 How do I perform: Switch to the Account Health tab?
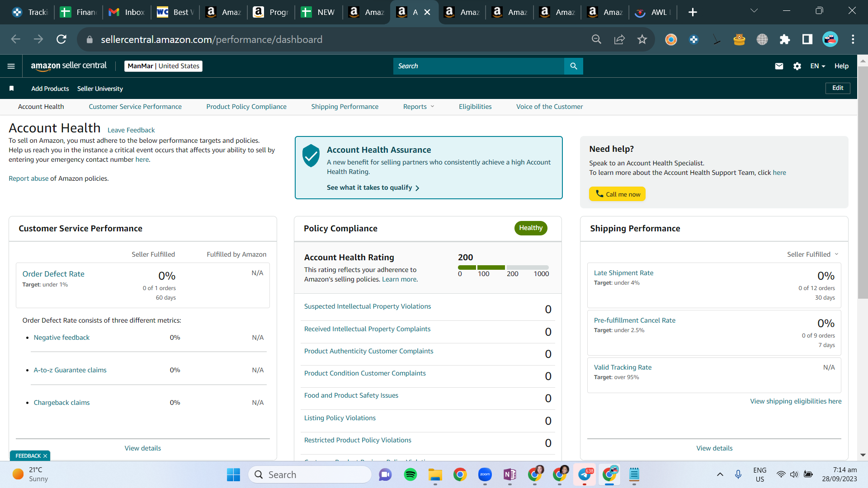(x=41, y=107)
